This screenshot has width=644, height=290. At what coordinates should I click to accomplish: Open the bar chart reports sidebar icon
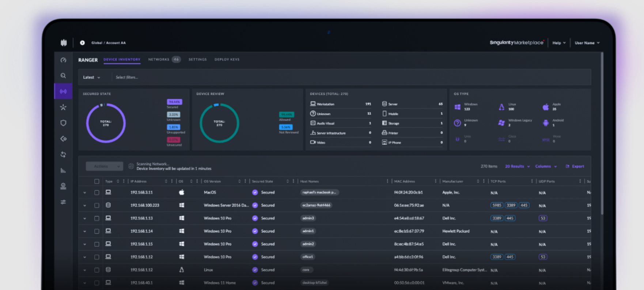tap(63, 170)
